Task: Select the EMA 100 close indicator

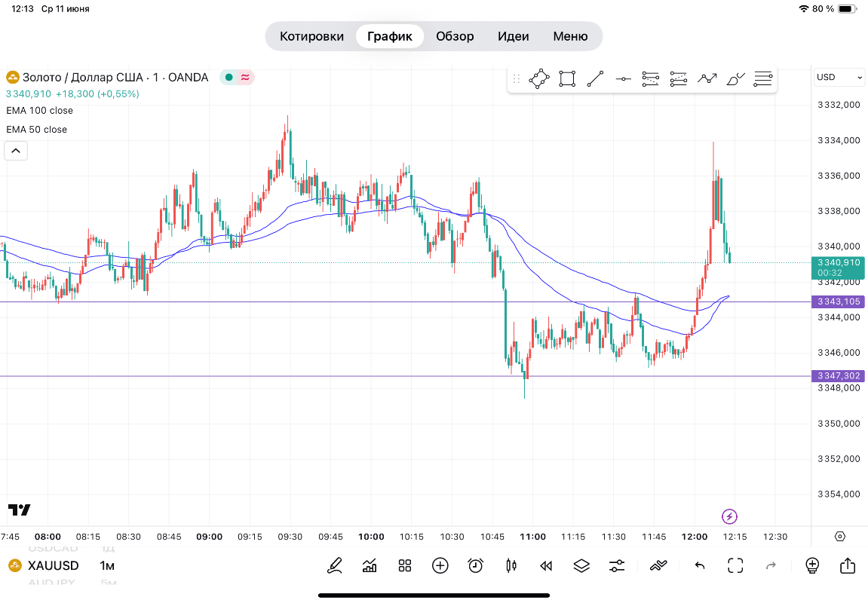Action: 40,111
